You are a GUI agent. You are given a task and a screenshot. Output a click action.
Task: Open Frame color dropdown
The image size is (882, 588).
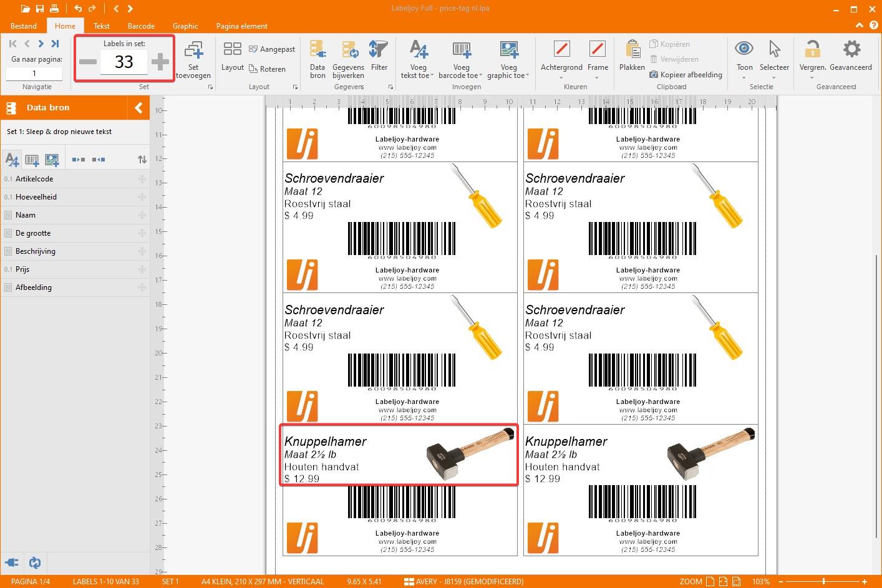click(598, 59)
